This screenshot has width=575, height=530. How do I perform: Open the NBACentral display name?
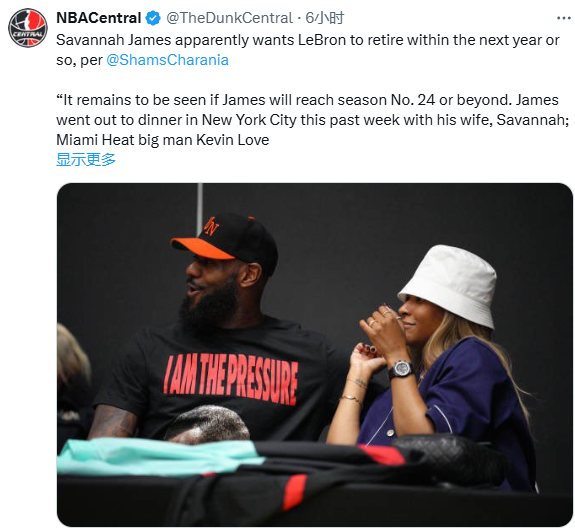[99, 18]
